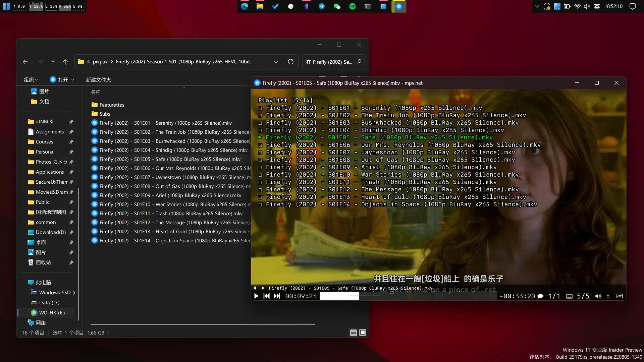The width and height of the screenshot is (644, 362).
Task: Click currently playing S01E05 Safe playlist entry
Action: [375, 137]
